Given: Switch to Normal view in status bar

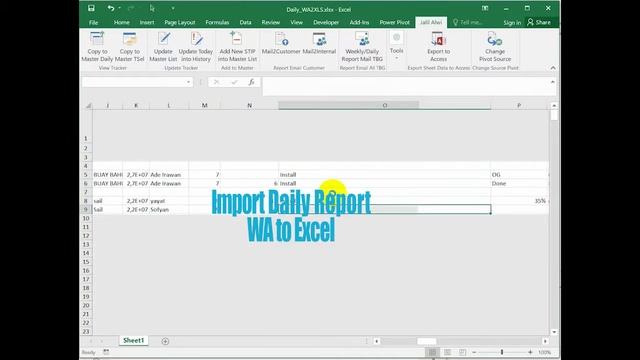Looking at the screenshot, I should 432,352.
